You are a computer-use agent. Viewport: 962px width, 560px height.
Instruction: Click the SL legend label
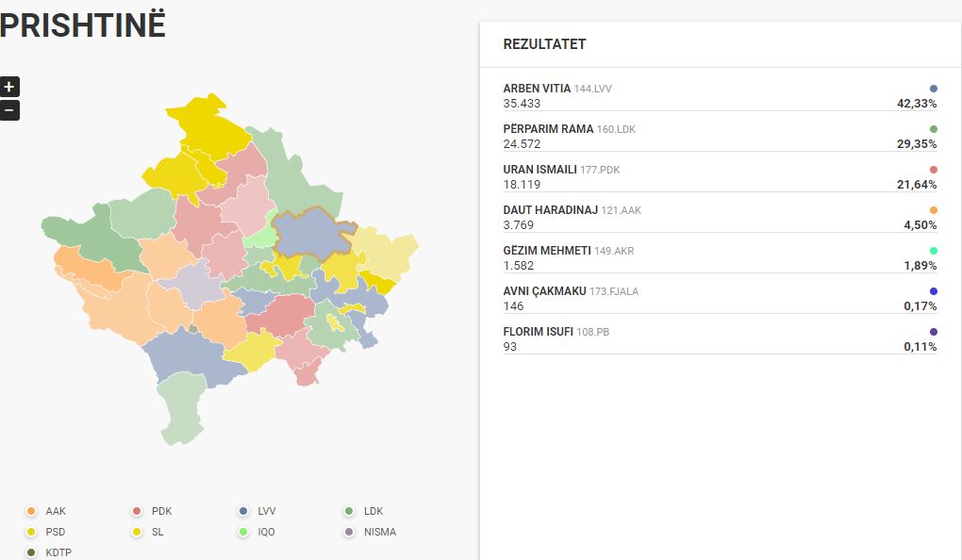coord(158,532)
